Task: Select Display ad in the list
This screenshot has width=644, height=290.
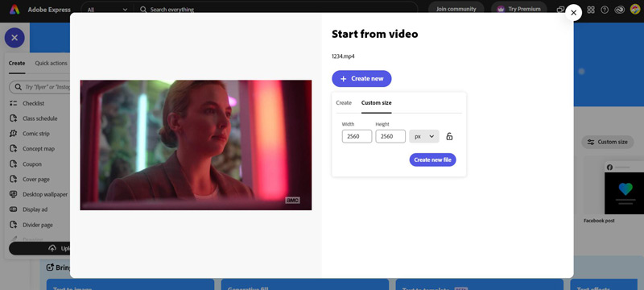Action: [x=35, y=209]
